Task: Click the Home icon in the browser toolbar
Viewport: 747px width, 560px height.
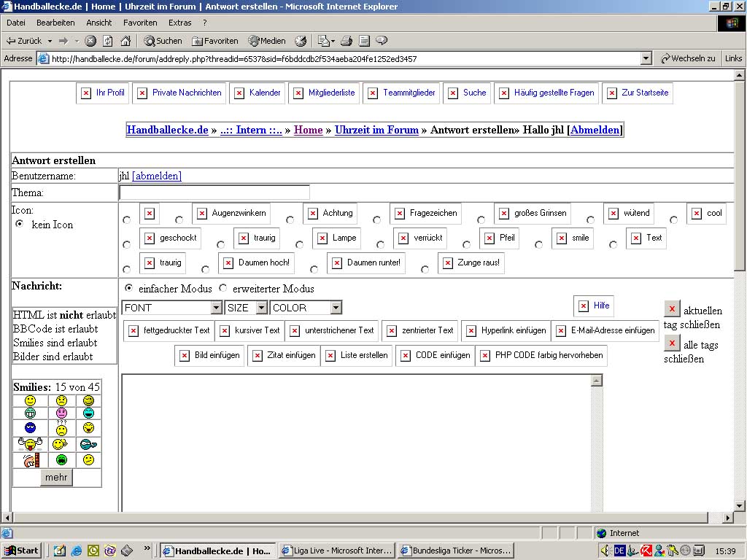Action: pyautogui.click(x=125, y=41)
